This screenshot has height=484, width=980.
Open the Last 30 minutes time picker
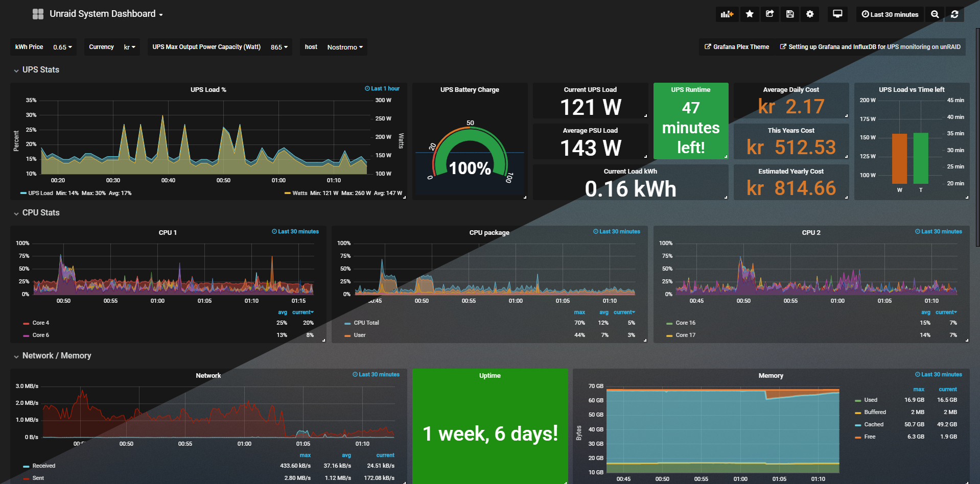890,14
